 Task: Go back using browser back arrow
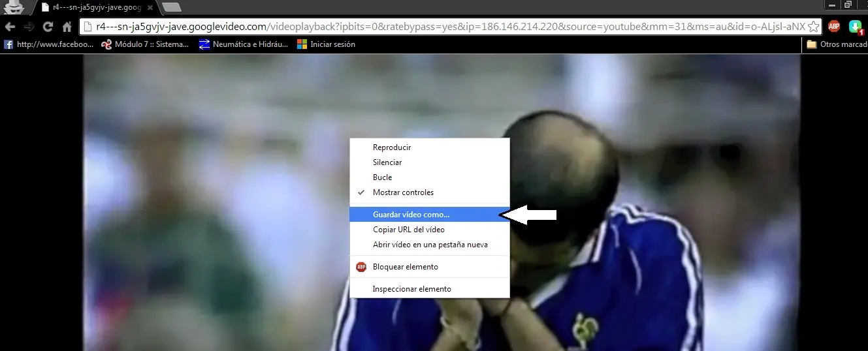click(10, 27)
